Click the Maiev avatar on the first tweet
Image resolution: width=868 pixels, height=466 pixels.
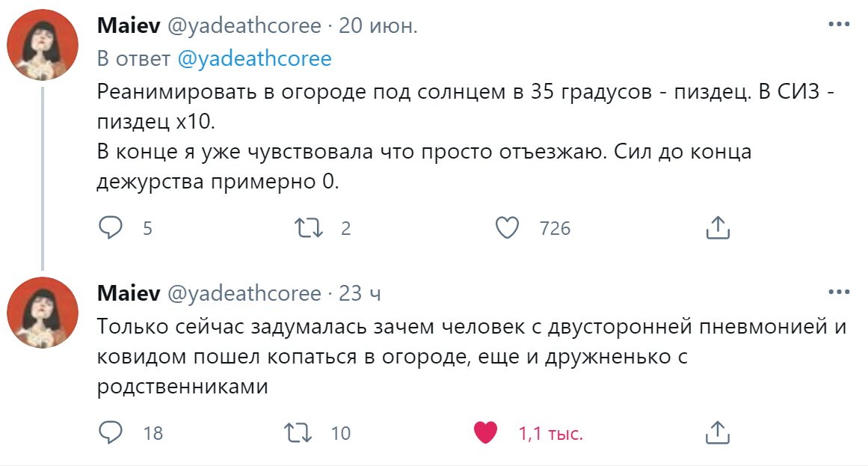pyautogui.click(x=42, y=46)
